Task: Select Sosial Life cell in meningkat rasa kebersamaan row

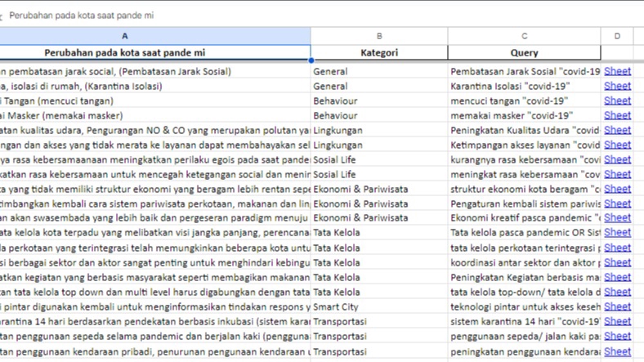Action: (379, 174)
